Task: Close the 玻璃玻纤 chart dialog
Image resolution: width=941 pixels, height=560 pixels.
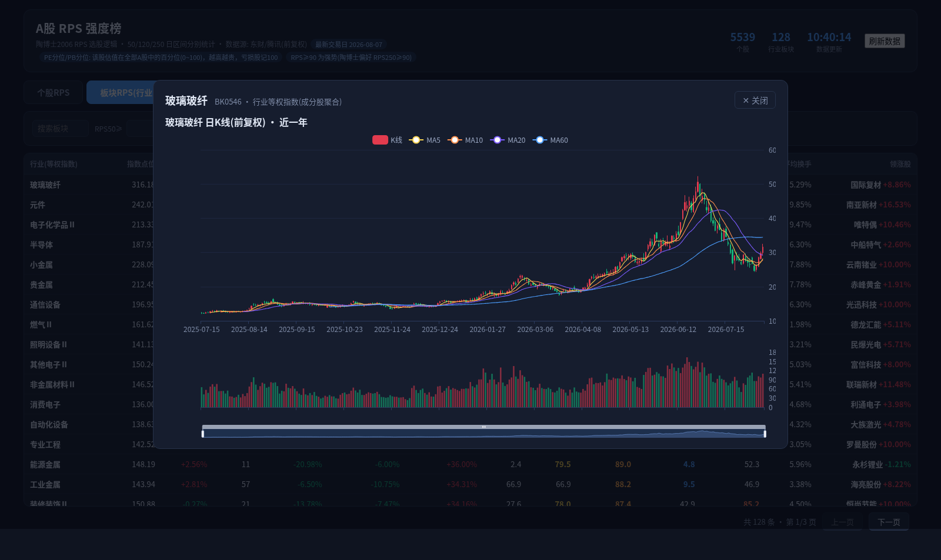Action: pyautogui.click(x=755, y=100)
